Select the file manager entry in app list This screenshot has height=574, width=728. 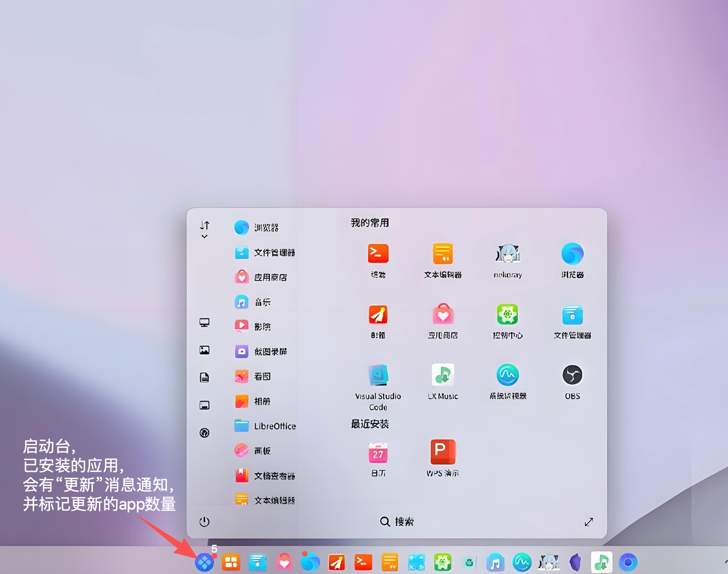tap(265, 253)
